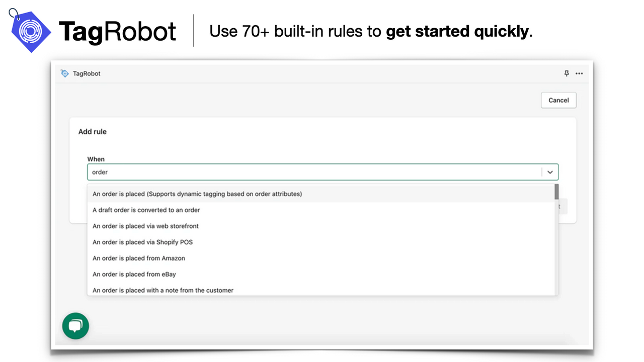
Task: Click the dropdown list scrollbar thumb
Action: point(556,192)
